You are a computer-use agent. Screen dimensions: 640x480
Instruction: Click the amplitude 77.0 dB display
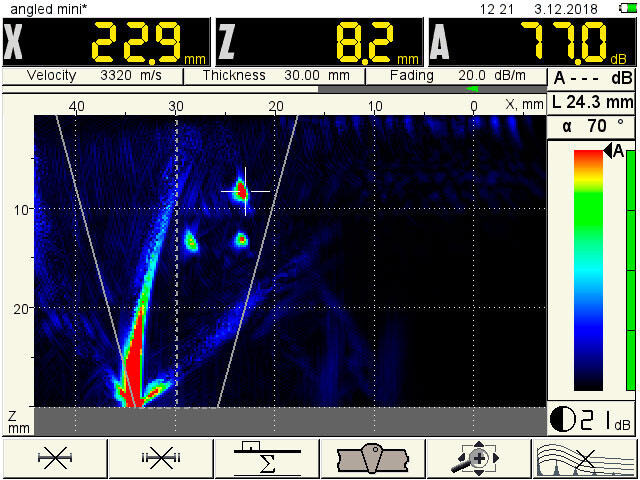click(532, 43)
